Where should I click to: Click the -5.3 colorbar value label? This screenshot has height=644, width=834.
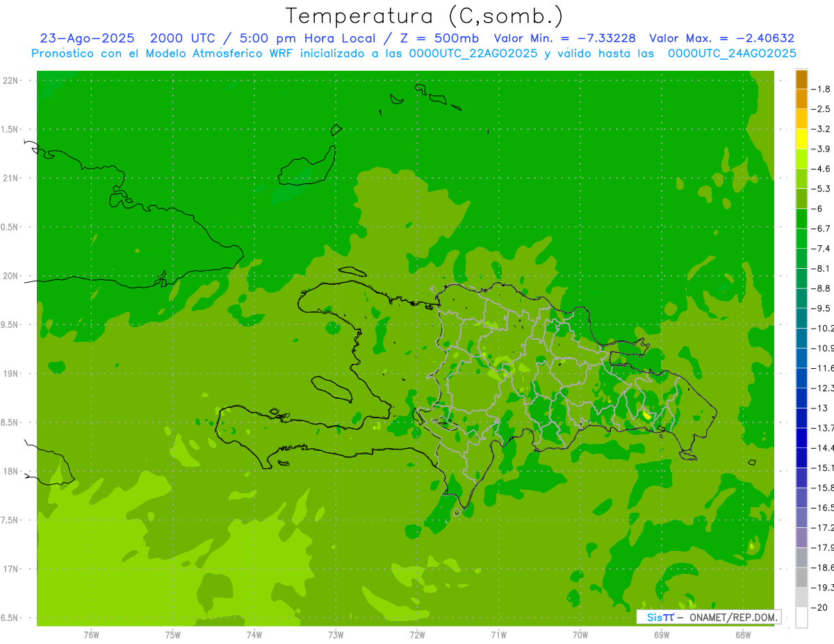click(821, 188)
